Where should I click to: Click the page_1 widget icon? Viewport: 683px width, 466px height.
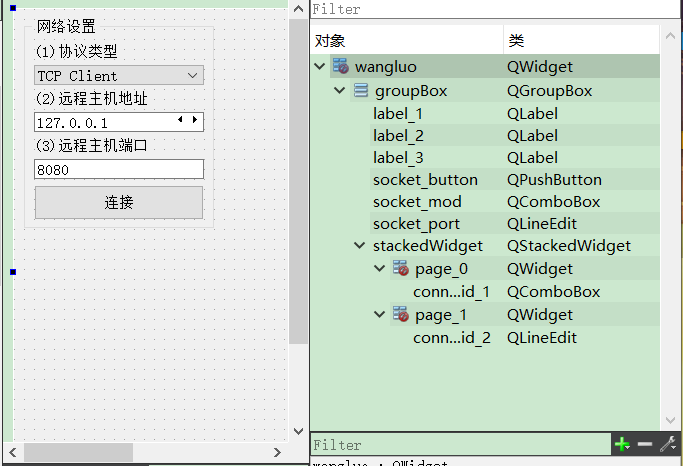[x=400, y=314]
